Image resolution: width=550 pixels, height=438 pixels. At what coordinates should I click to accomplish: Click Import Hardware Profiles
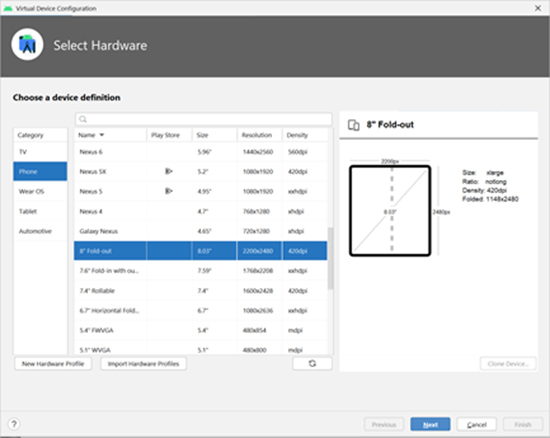coord(143,364)
